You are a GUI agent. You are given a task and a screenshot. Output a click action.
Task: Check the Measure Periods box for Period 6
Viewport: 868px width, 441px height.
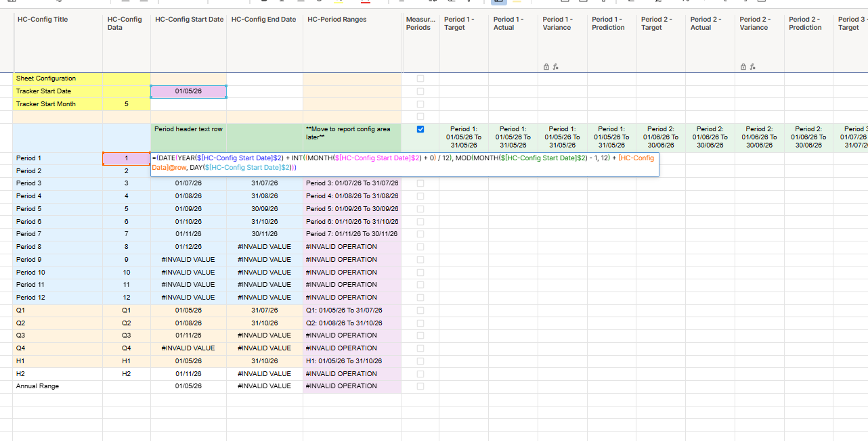pyautogui.click(x=420, y=222)
